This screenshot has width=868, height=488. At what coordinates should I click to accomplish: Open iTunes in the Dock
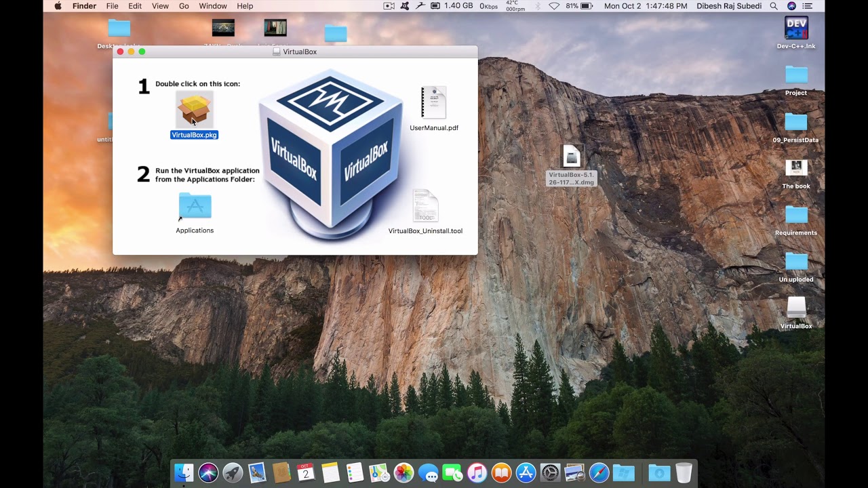click(x=477, y=472)
